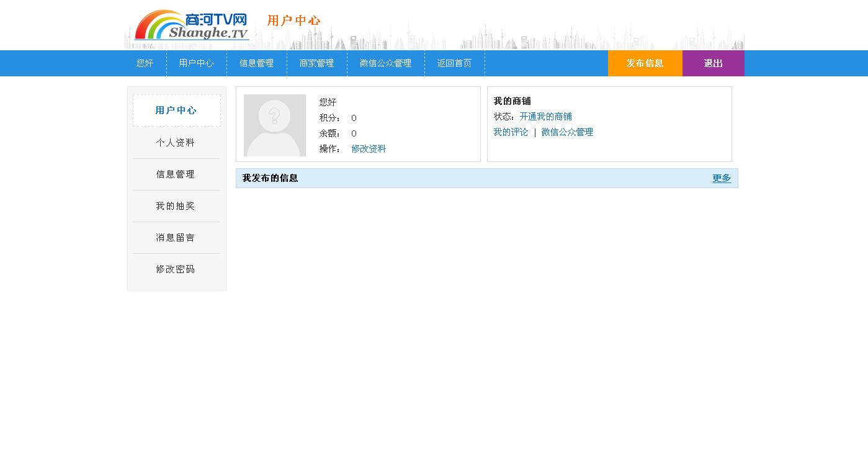The width and height of the screenshot is (868, 450).
Task: Click 您好 in the blue navigation bar
Action: click(x=145, y=63)
